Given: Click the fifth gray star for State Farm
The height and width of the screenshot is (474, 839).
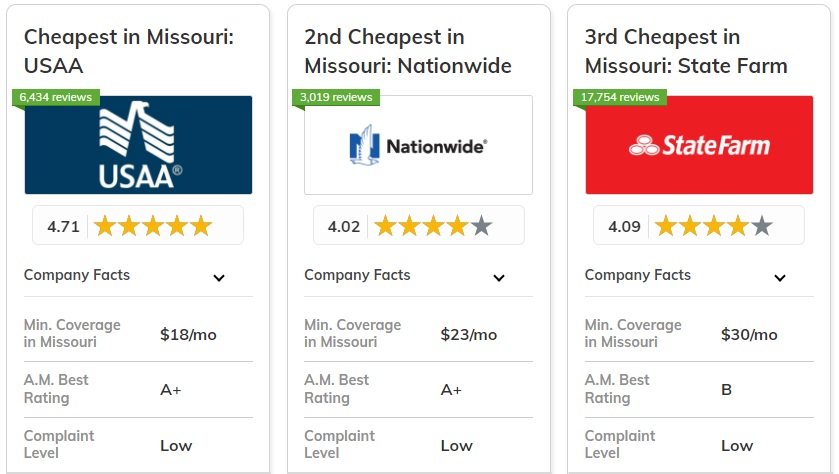Looking at the screenshot, I should [762, 226].
